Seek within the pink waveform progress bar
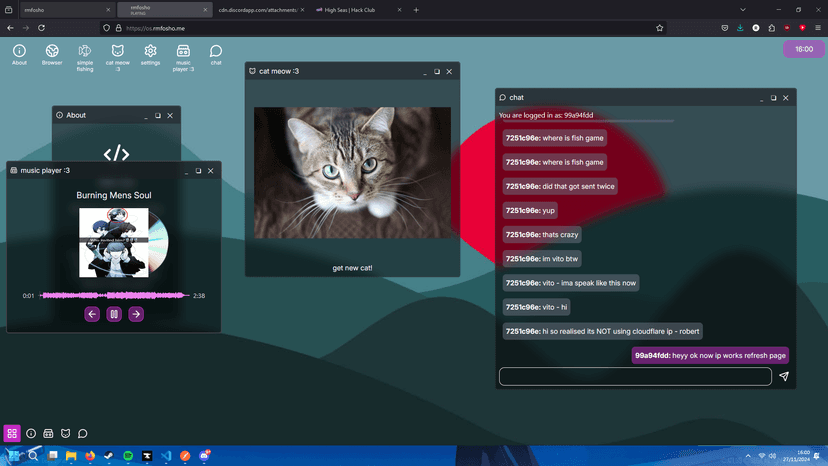The height and width of the screenshot is (466, 828). coord(114,295)
